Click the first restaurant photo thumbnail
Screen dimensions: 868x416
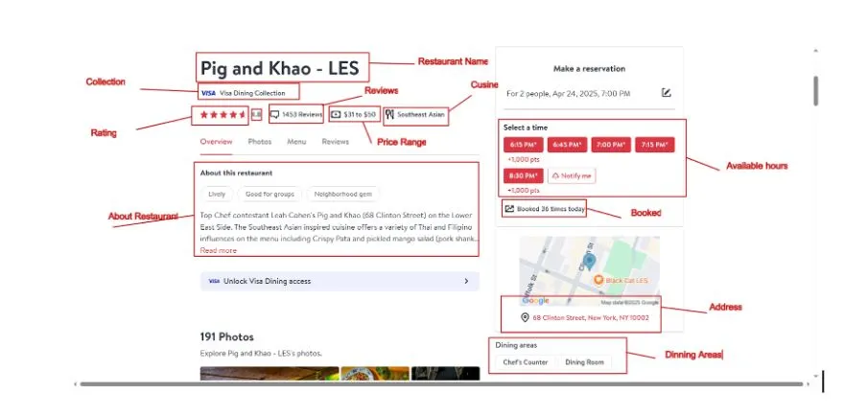pos(270,374)
